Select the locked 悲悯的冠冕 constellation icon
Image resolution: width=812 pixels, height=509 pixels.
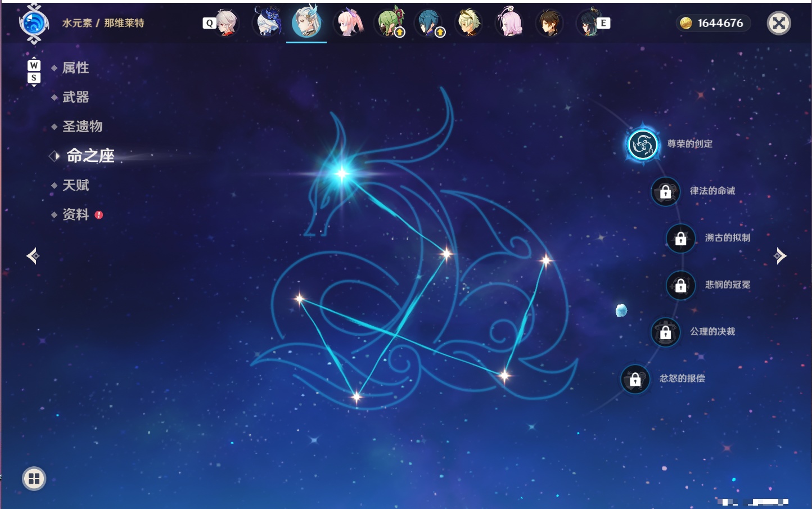[680, 285]
